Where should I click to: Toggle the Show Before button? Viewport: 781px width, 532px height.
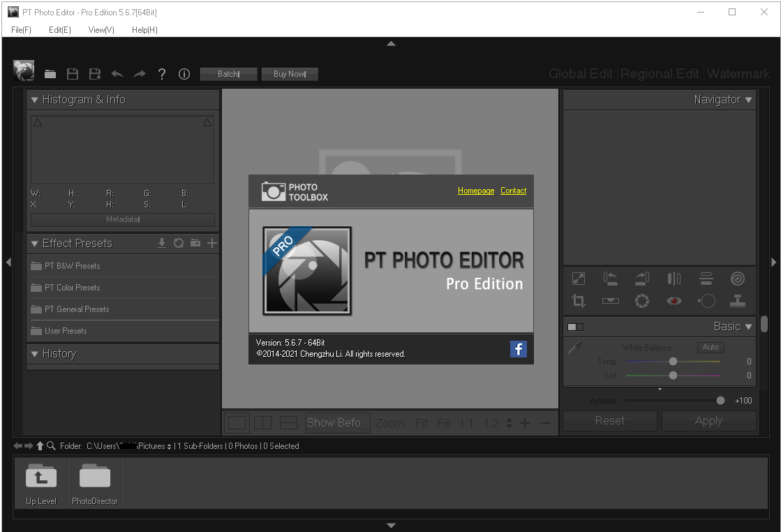[x=337, y=422]
